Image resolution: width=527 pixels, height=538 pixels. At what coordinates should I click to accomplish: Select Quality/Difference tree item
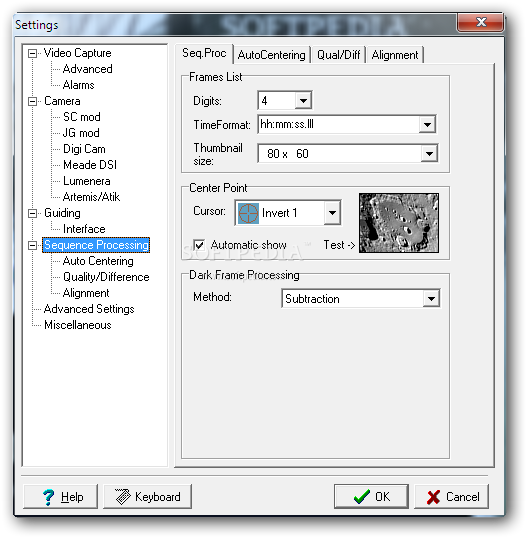(x=106, y=277)
